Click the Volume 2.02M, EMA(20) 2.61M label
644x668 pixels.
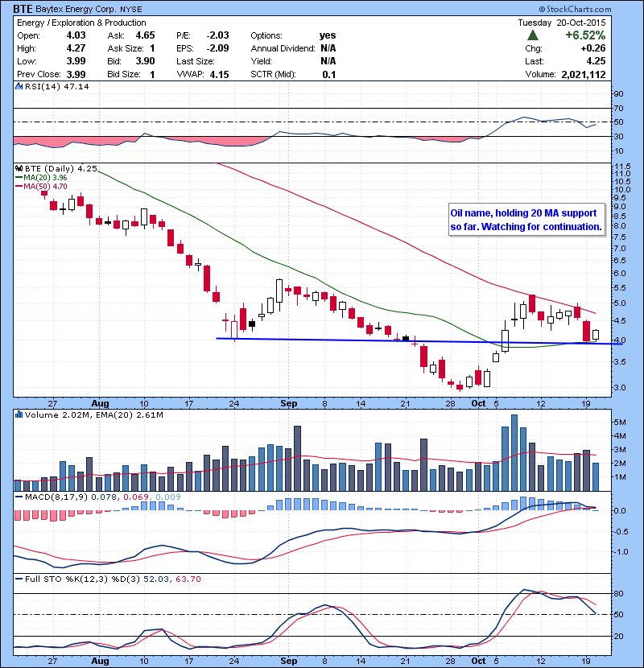click(x=93, y=415)
